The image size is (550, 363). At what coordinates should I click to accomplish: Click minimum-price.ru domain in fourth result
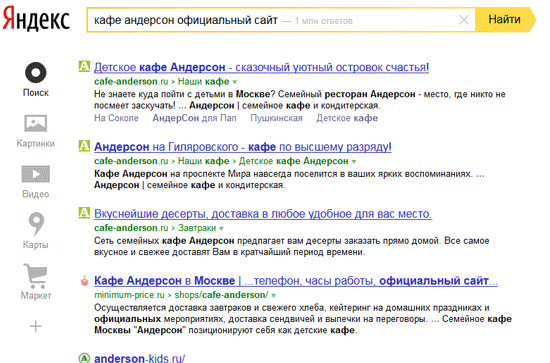(x=129, y=295)
